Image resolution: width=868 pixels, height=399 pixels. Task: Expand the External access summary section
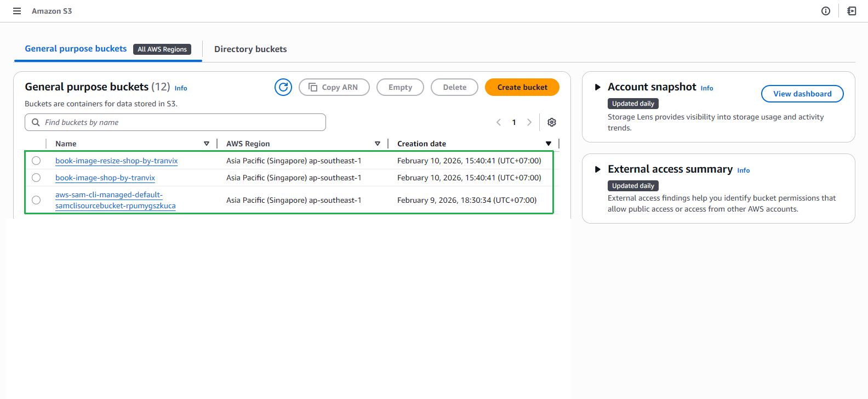[598, 169]
